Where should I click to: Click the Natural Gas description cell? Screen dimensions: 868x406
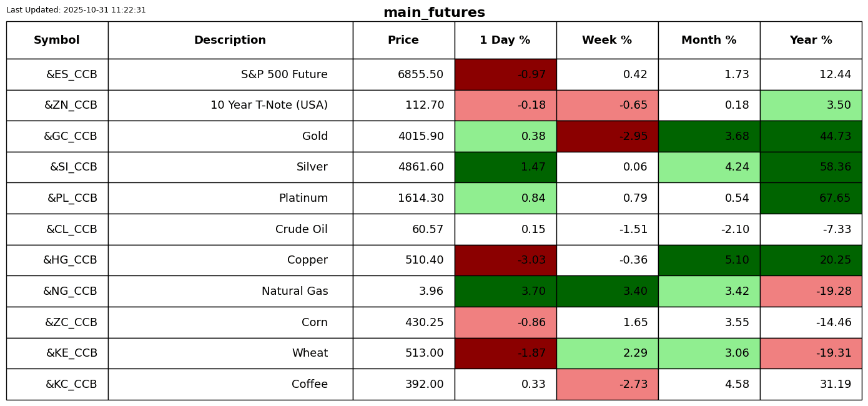(x=295, y=292)
